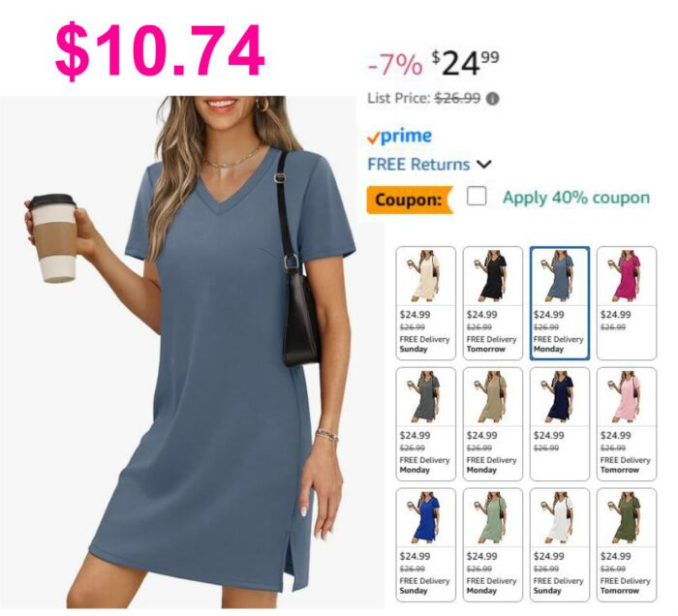Select the olive green dress variant
This screenshot has height=616, width=678.
pos(627,545)
